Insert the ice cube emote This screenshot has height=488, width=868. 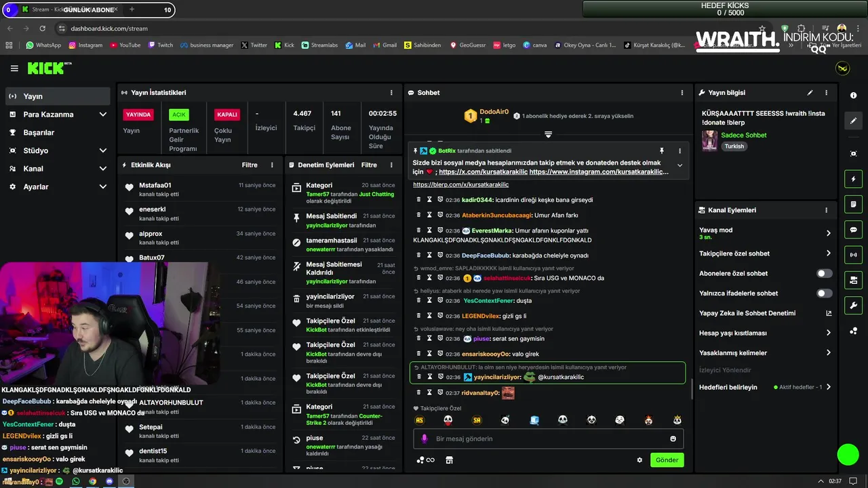pos(534,420)
